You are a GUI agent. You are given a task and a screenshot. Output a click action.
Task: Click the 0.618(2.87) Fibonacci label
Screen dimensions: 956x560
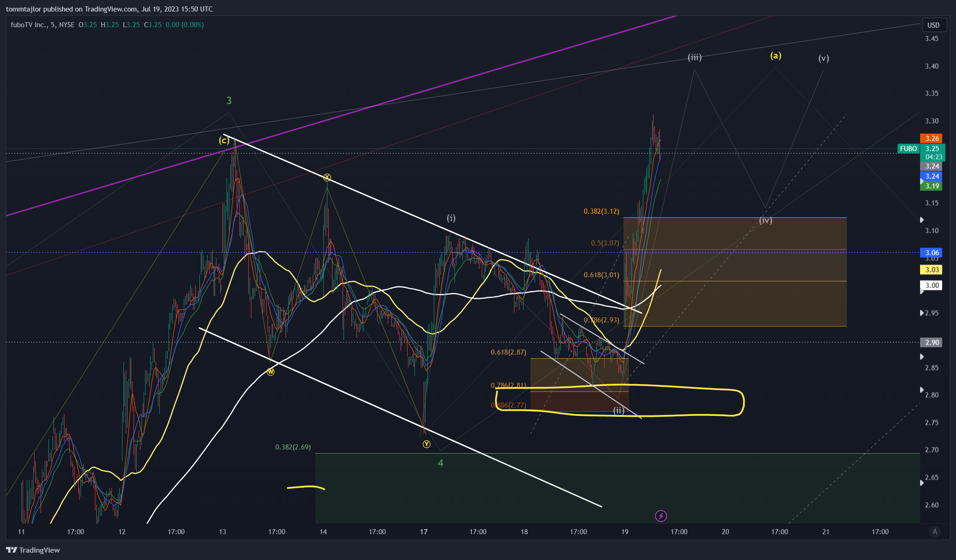coord(508,352)
